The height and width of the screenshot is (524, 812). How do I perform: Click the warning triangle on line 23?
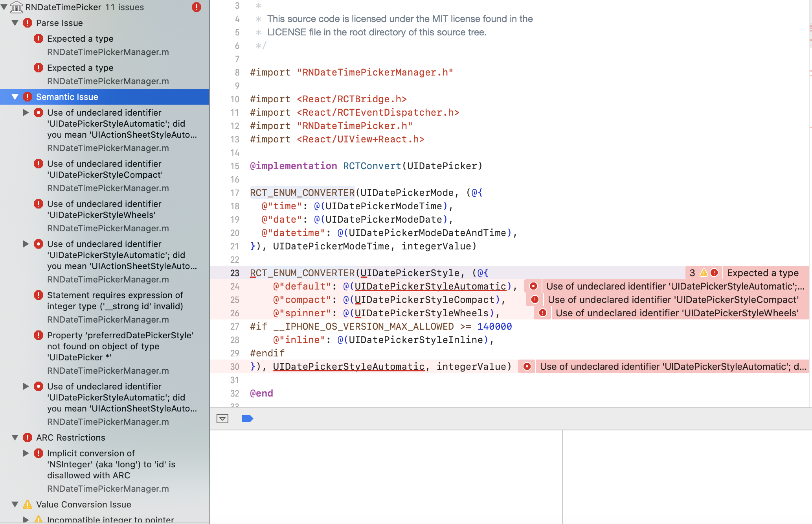pyautogui.click(x=704, y=272)
